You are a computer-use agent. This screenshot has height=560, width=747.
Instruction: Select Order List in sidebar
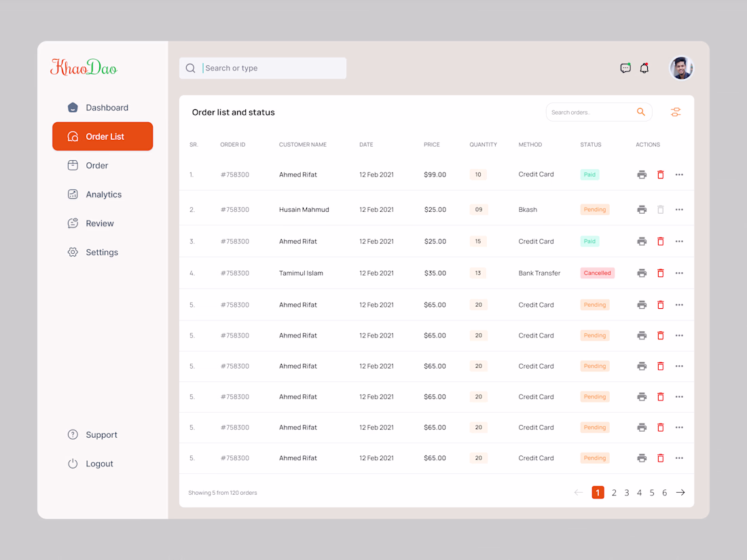(103, 136)
